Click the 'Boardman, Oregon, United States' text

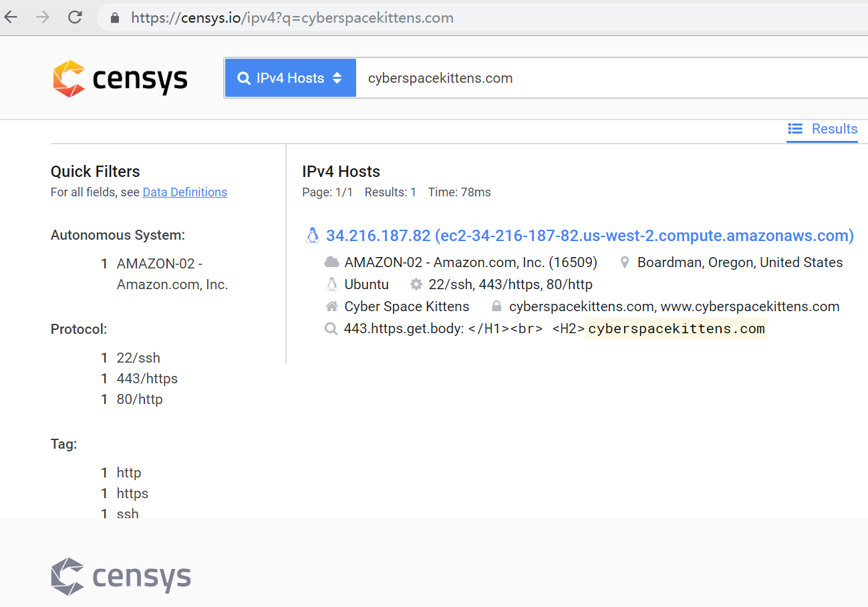click(740, 262)
